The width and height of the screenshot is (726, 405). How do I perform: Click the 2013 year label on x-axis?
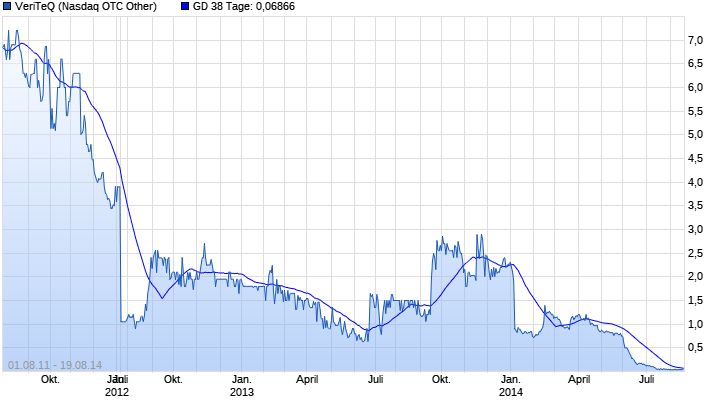click(242, 393)
